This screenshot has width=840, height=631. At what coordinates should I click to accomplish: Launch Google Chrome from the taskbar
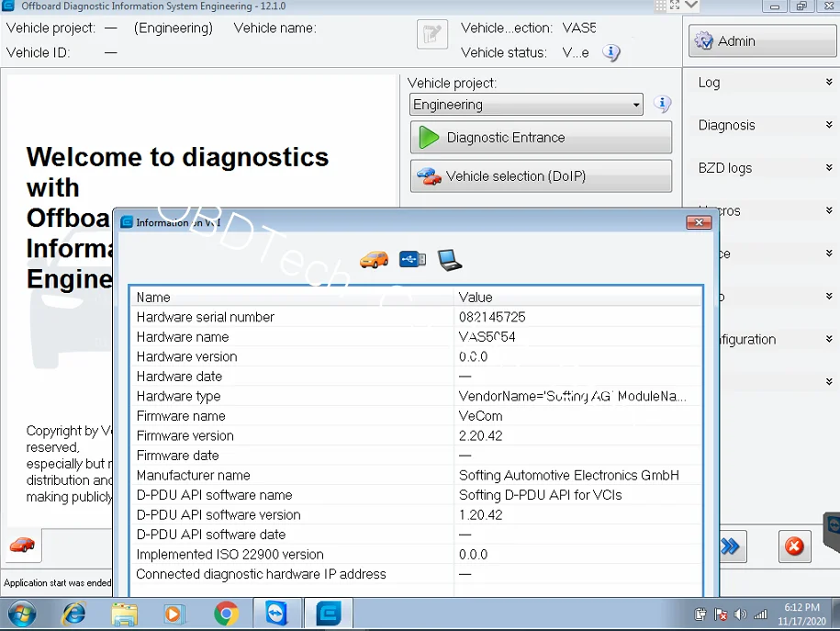click(x=226, y=614)
